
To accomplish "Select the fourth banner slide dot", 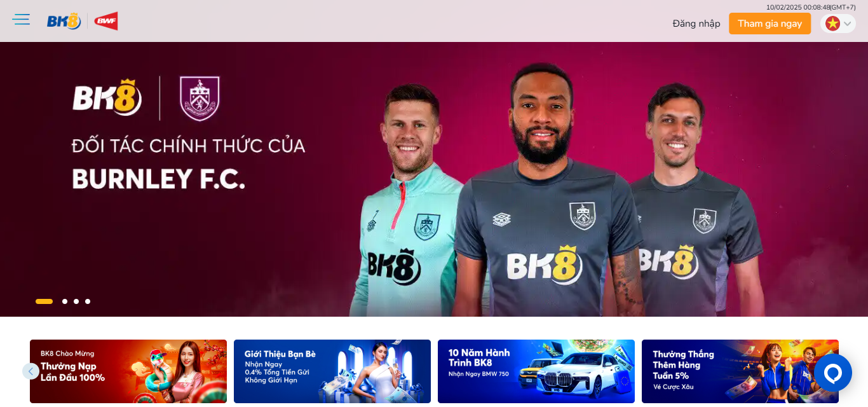I will click(88, 301).
